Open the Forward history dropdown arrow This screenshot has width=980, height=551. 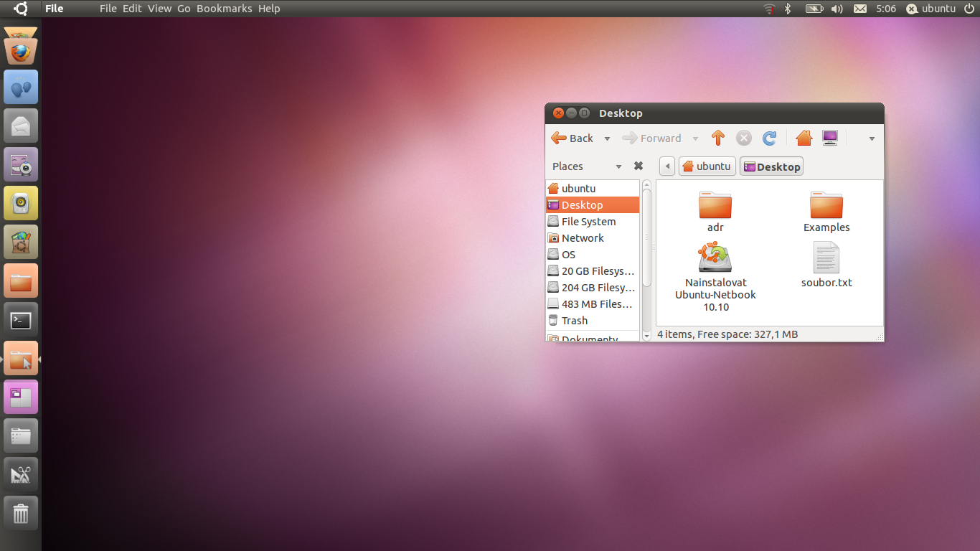(695, 138)
